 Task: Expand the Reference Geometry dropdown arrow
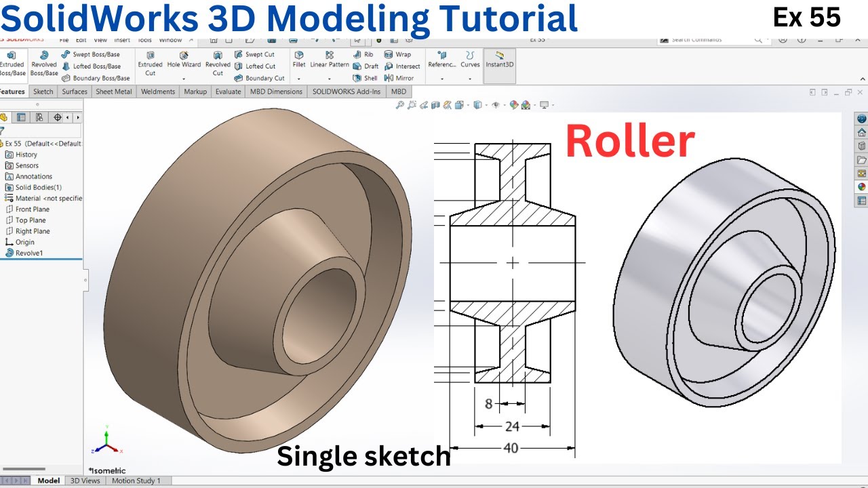point(442,79)
